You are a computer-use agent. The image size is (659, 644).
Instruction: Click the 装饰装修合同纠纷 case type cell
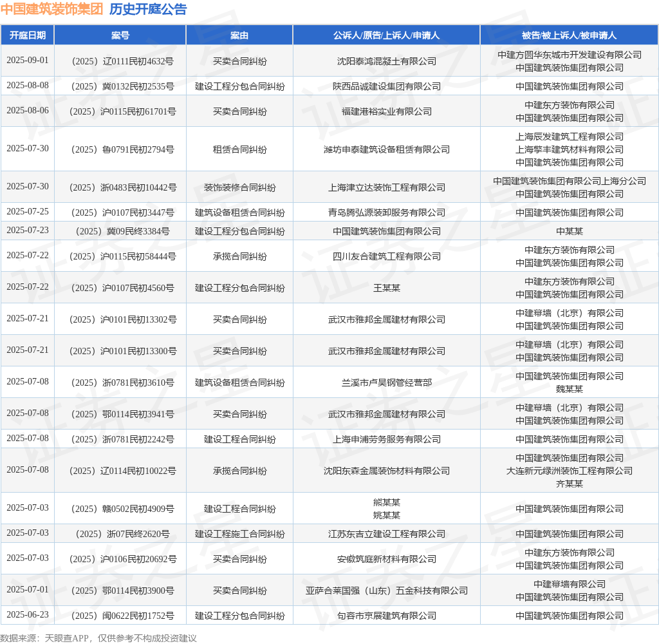coord(239,187)
